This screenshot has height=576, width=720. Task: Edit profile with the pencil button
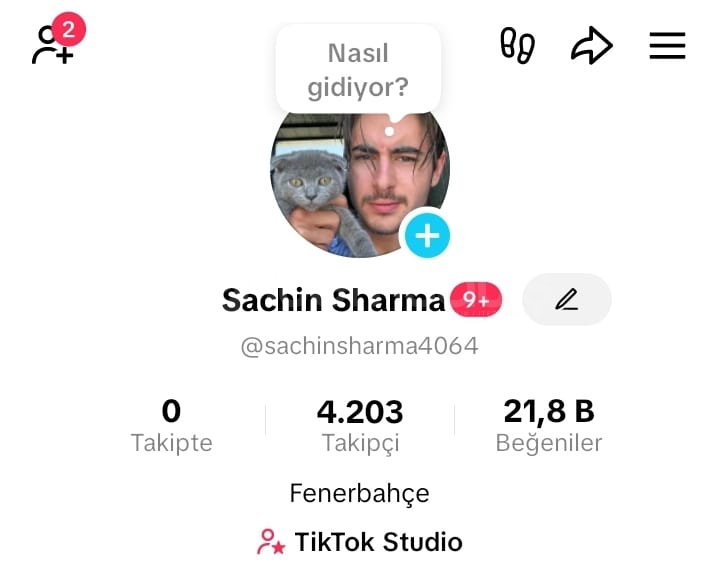point(567,299)
